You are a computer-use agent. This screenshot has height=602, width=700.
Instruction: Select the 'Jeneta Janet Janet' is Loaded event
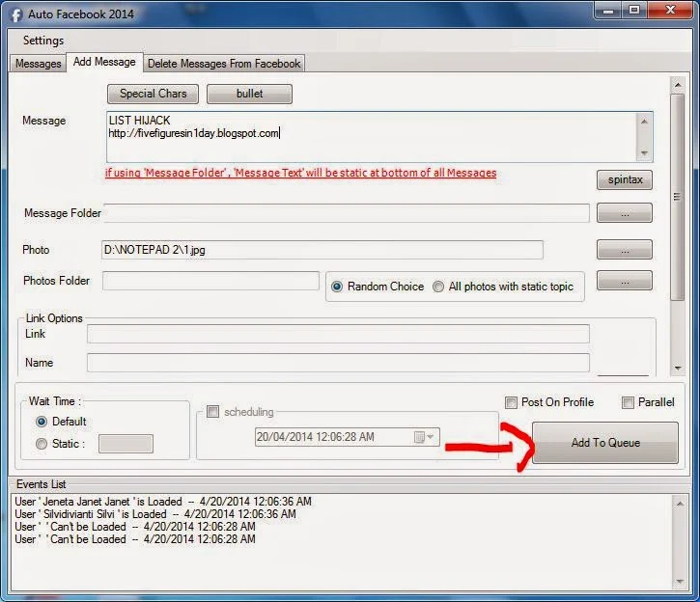click(x=163, y=502)
